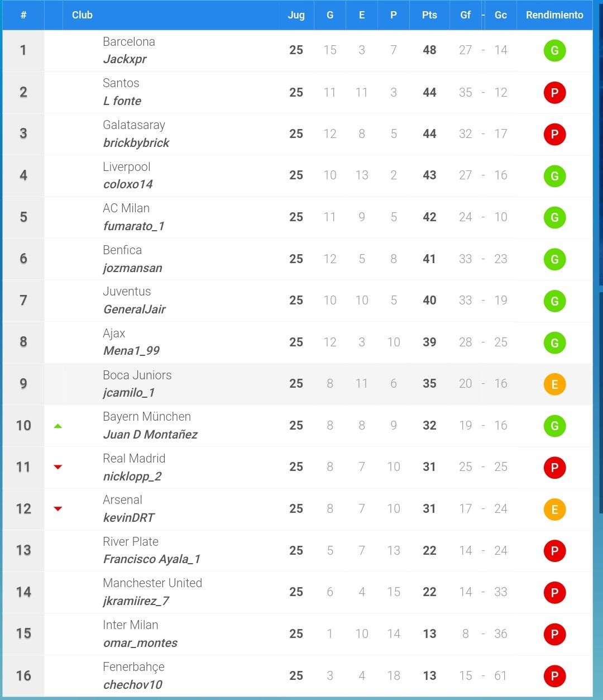Click Santos' red P performance badge

pyautogui.click(x=554, y=93)
